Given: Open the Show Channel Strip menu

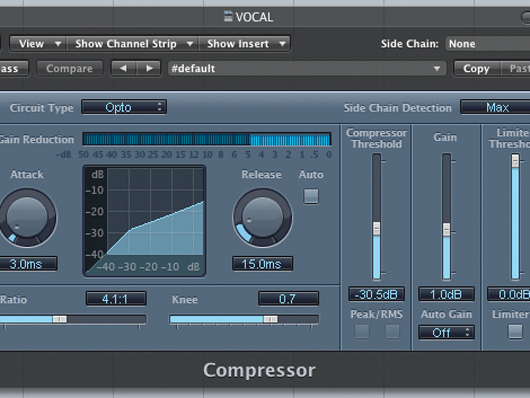Looking at the screenshot, I should (132, 44).
